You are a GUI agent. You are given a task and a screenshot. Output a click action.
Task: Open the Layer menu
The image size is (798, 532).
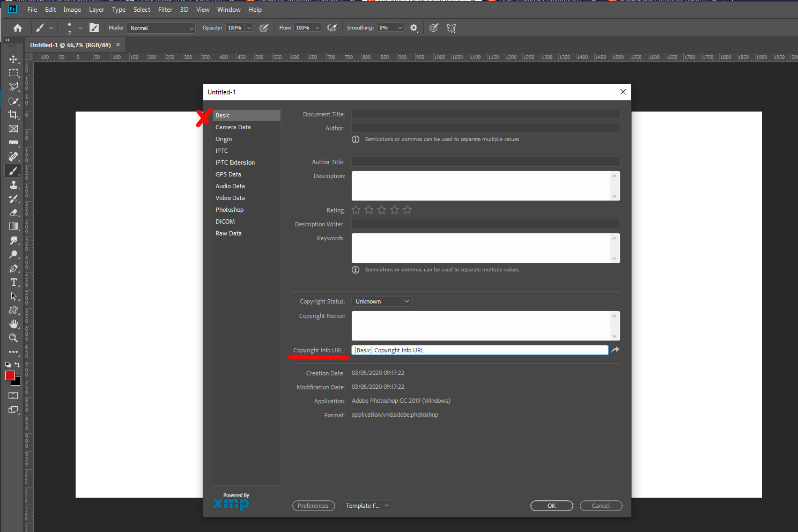[x=97, y=10]
